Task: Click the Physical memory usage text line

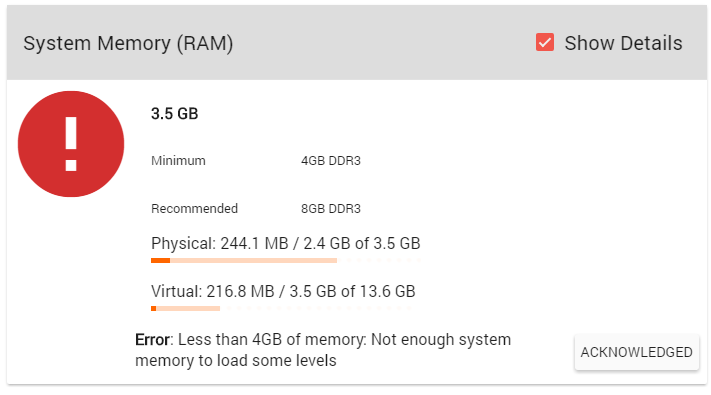Action: pyautogui.click(x=286, y=244)
